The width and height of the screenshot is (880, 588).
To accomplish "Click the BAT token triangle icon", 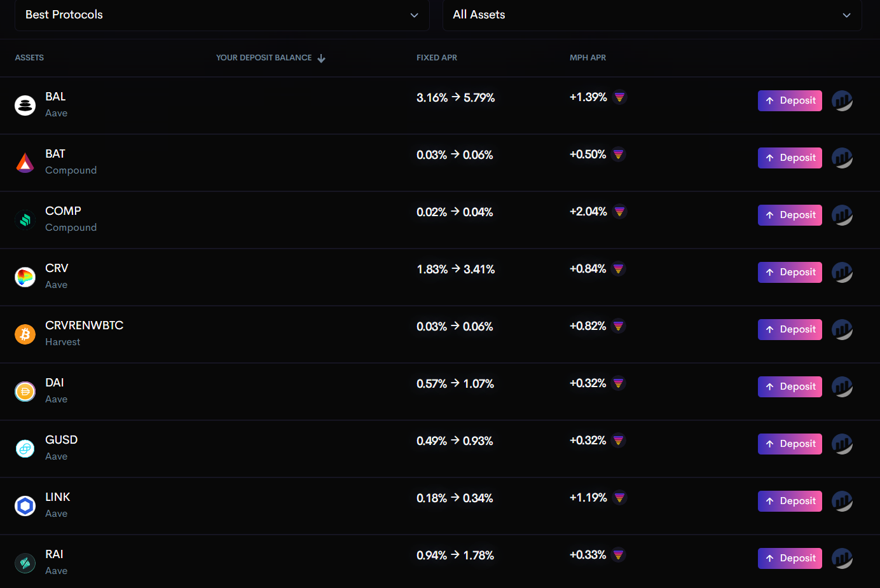I will pos(25,163).
